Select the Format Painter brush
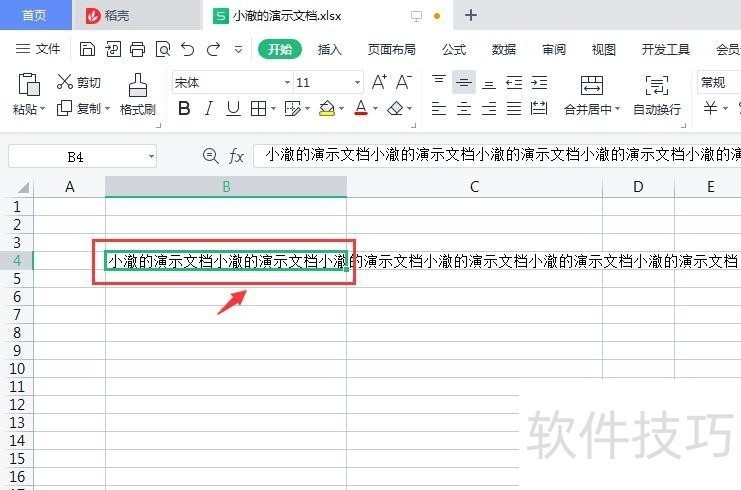The width and height of the screenshot is (741, 490). [138, 85]
